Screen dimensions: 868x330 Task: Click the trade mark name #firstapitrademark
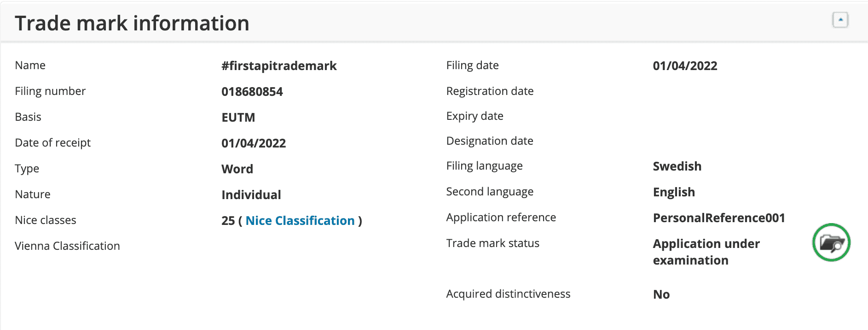coord(278,65)
